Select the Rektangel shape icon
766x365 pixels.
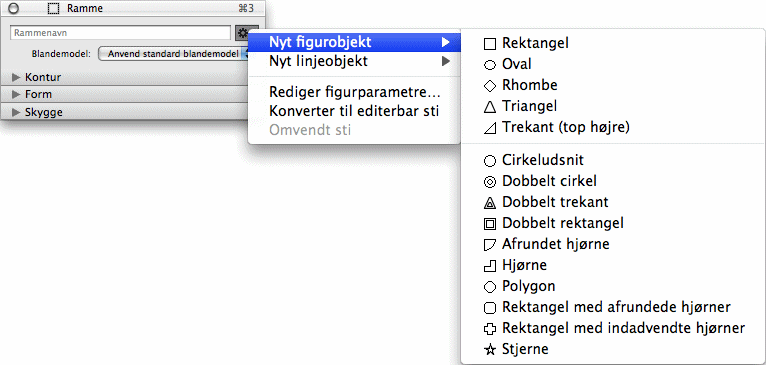(489, 44)
